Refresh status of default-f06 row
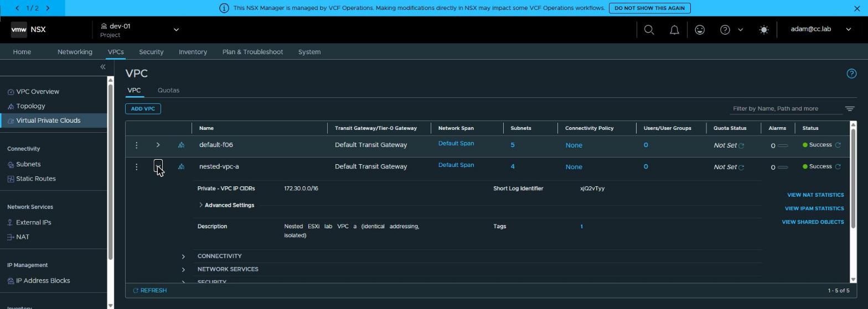 (838, 145)
